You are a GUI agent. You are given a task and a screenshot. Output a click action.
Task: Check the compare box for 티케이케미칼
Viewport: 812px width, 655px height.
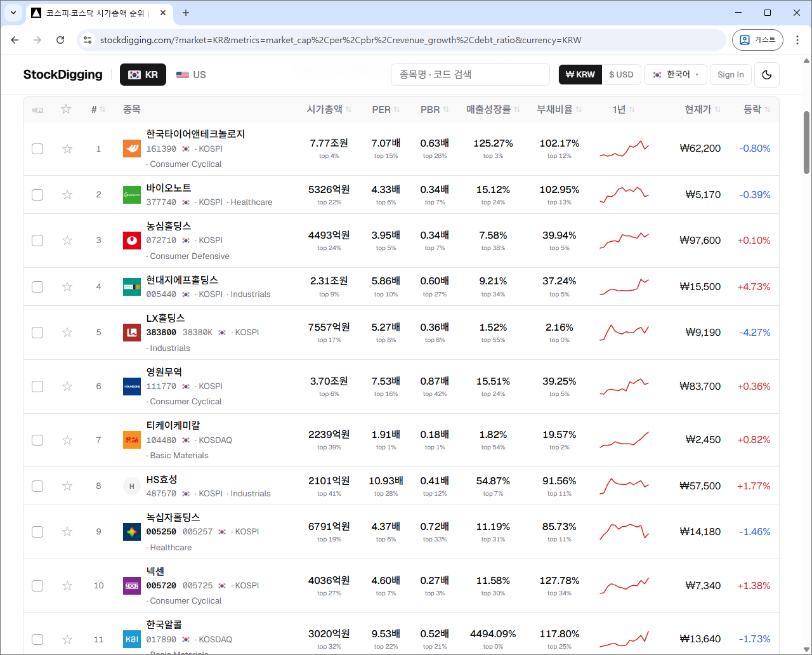tap(37, 440)
